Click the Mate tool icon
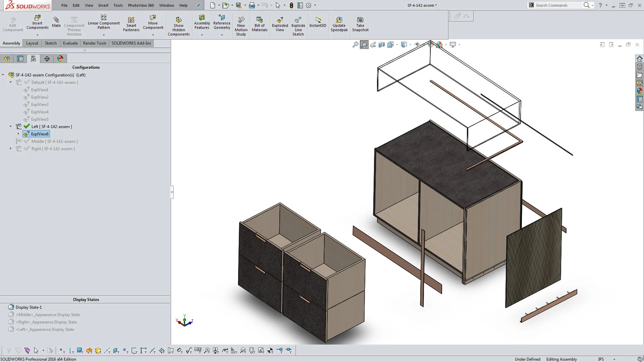 coord(56,20)
